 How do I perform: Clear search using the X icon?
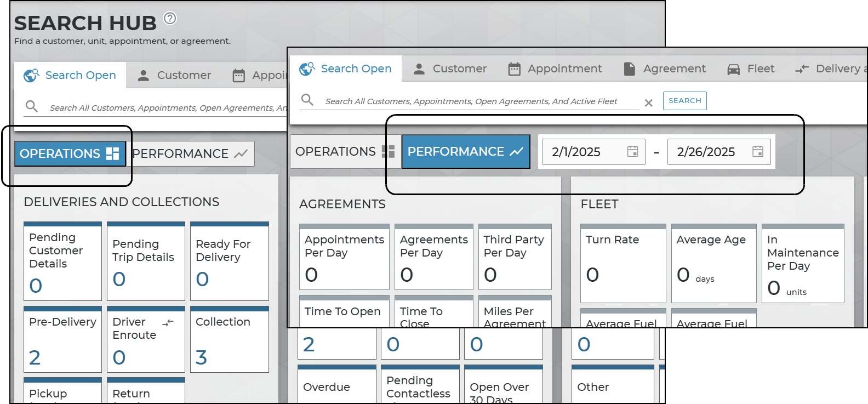click(x=648, y=103)
